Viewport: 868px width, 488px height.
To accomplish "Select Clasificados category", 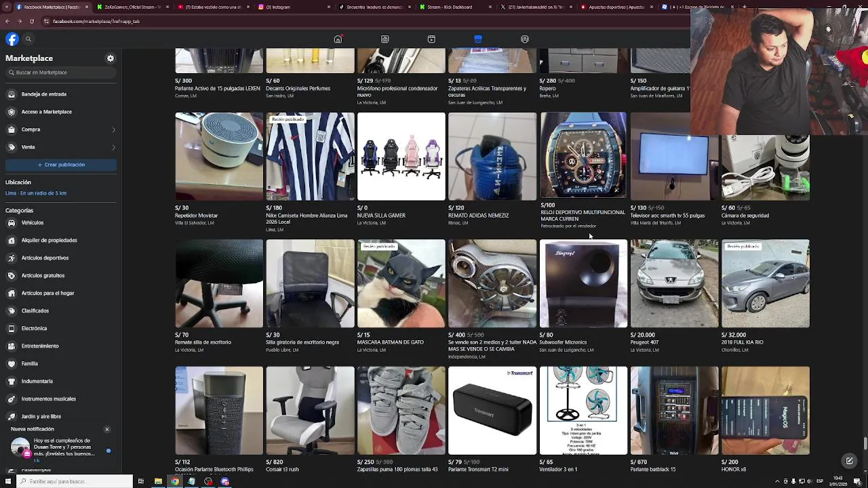I will pyautogui.click(x=60, y=311).
